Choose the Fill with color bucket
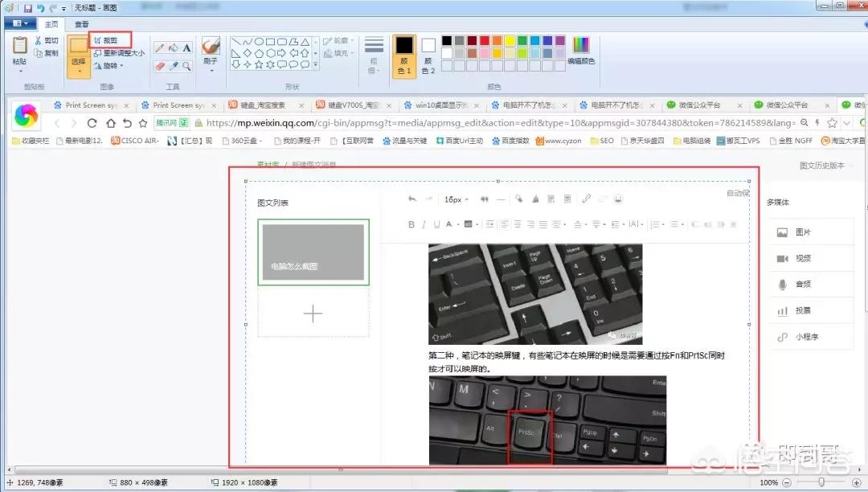This screenshot has width=868, height=492. 173,48
